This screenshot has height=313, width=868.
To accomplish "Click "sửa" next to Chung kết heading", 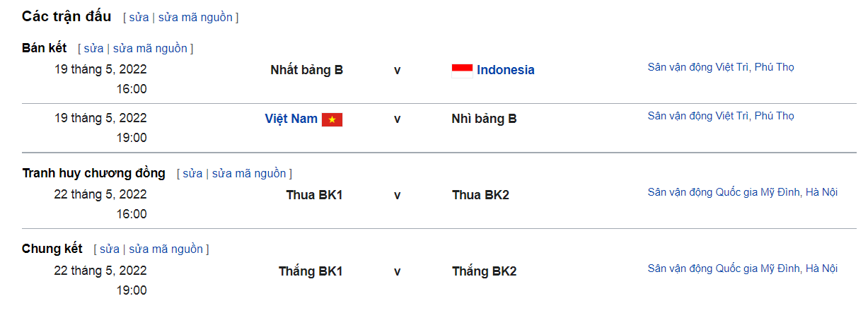I will (x=110, y=249).
